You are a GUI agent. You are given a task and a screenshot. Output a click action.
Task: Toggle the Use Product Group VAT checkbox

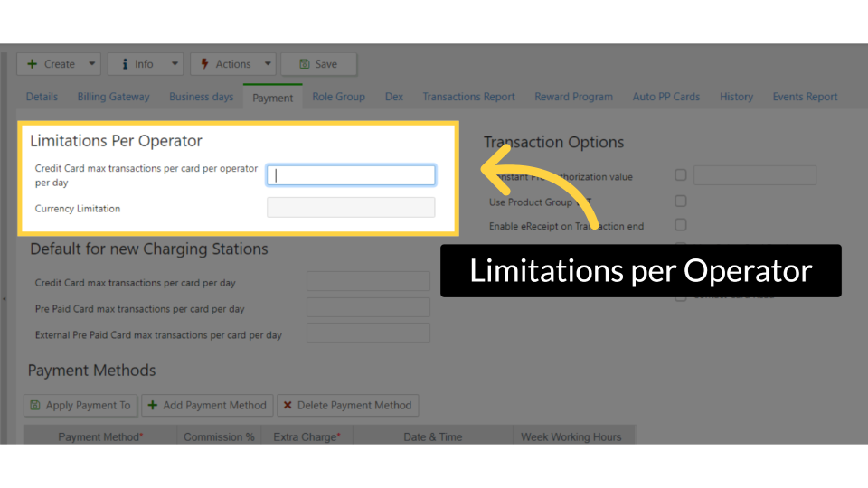681,201
